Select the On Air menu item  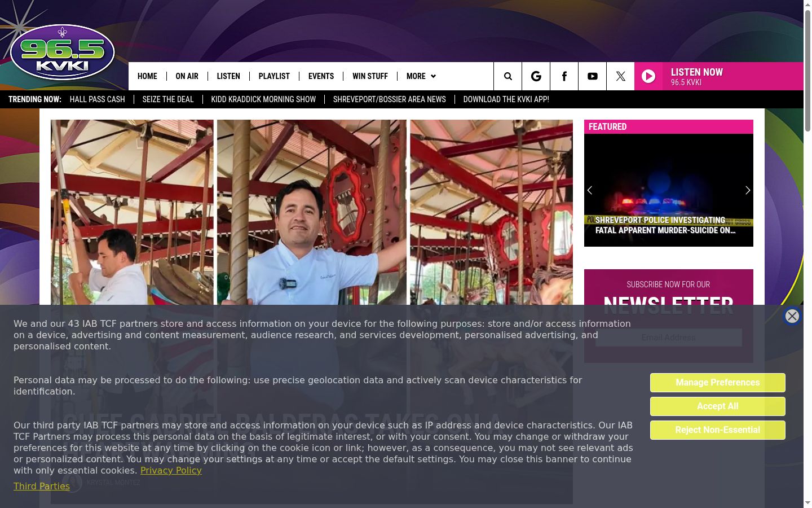[x=187, y=76]
